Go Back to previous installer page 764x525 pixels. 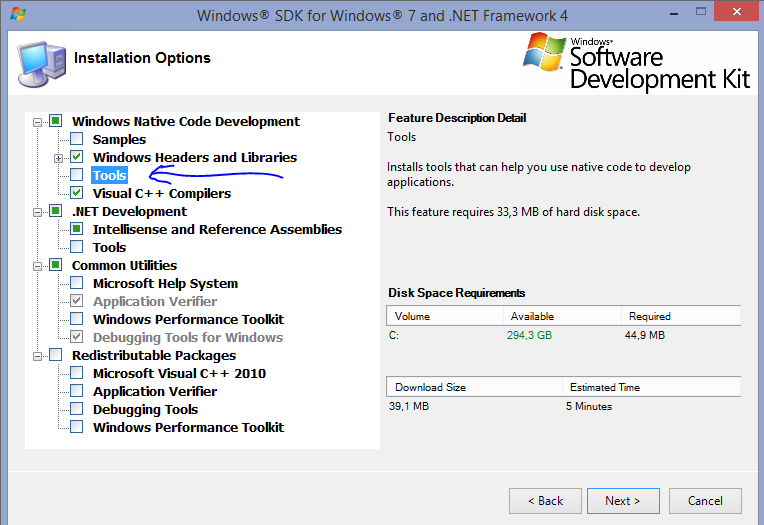[545, 501]
